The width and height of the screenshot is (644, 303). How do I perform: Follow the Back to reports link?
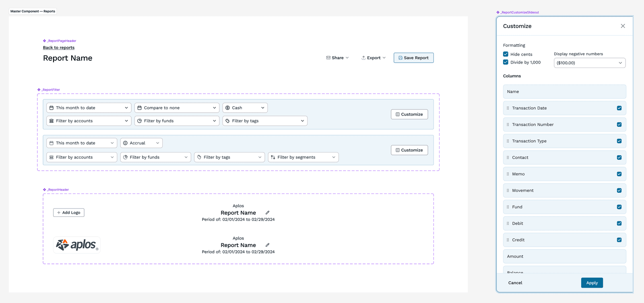coord(59,47)
